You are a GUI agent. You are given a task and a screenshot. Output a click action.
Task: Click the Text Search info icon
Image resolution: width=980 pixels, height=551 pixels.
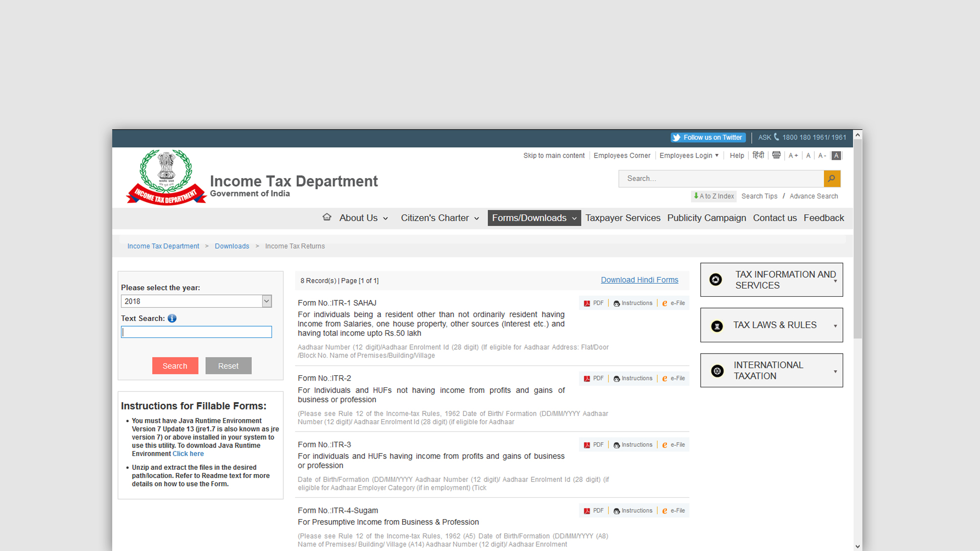point(172,318)
